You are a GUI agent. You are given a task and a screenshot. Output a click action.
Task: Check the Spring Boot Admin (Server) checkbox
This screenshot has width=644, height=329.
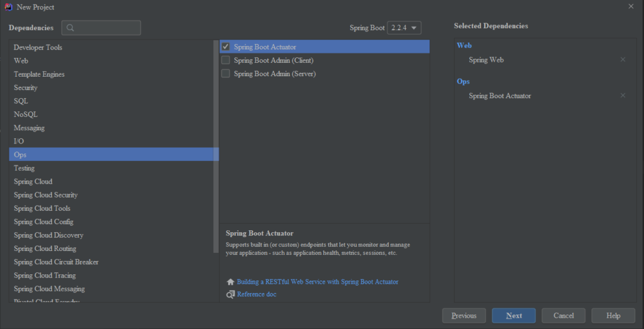(x=226, y=74)
